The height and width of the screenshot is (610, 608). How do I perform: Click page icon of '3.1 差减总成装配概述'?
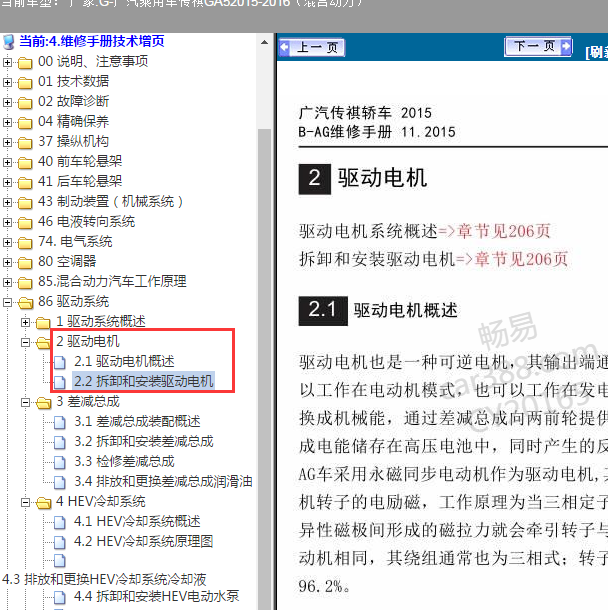[x=60, y=422]
